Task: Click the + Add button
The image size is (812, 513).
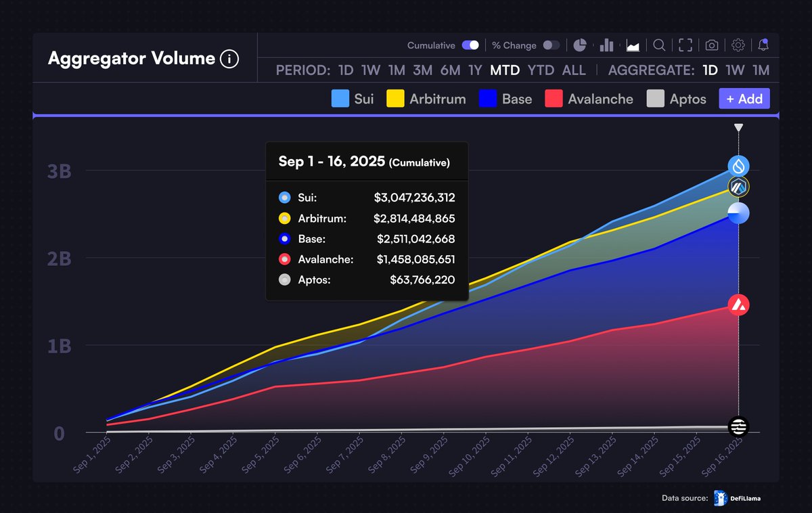Action: 744,99
